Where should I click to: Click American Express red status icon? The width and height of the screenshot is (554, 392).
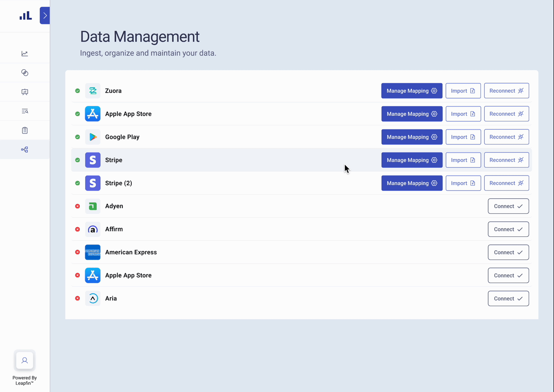(x=77, y=252)
